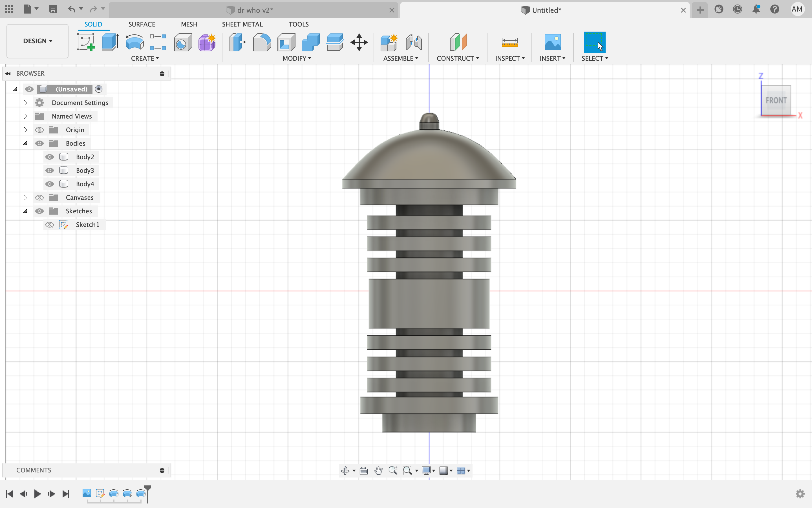Select the Revolve tool
Image resolution: width=812 pixels, height=508 pixels.
pos(134,42)
